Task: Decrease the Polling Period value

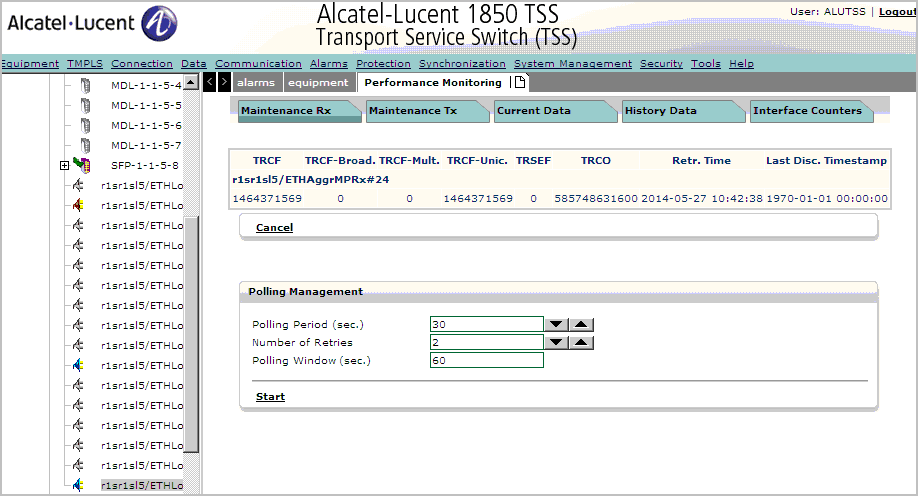Action: tap(556, 324)
